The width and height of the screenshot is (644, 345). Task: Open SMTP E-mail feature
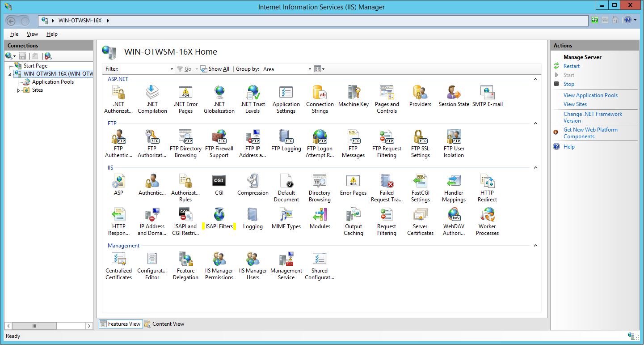(x=488, y=96)
